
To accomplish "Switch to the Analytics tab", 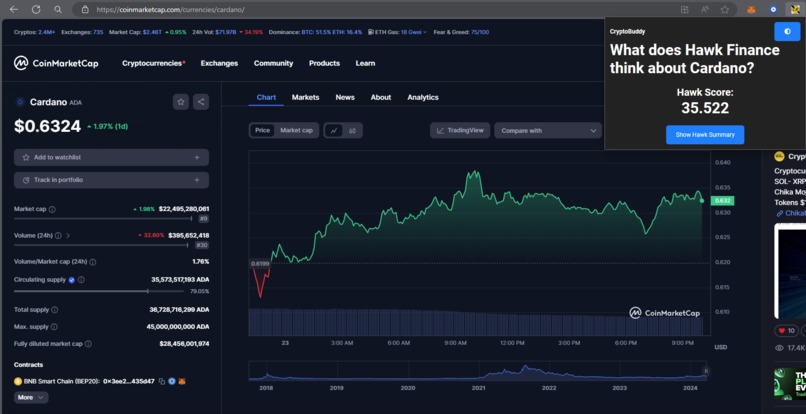I will 423,97.
